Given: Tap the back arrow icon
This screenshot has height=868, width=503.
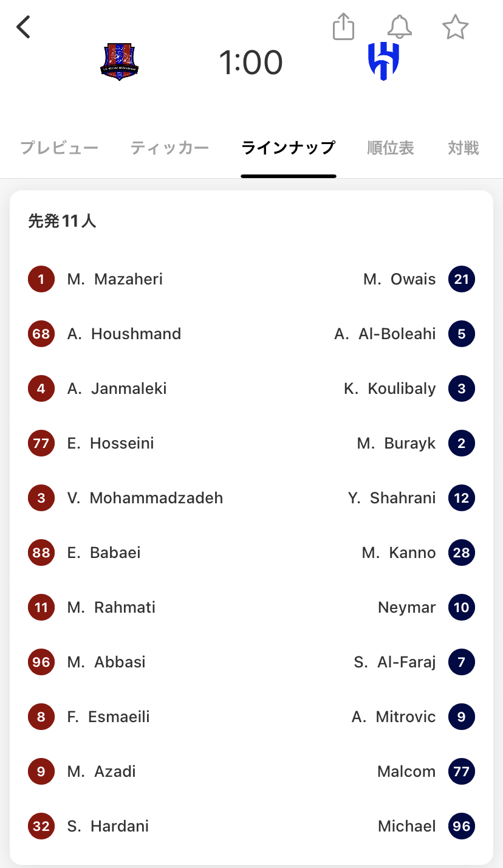Looking at the screenshot, I should coord(24,27).
